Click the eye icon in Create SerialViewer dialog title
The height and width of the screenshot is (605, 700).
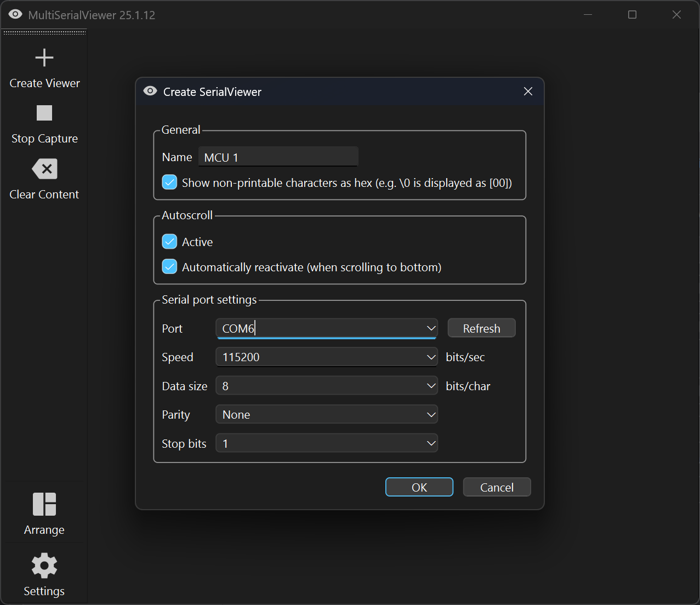(x=150, y=91)
